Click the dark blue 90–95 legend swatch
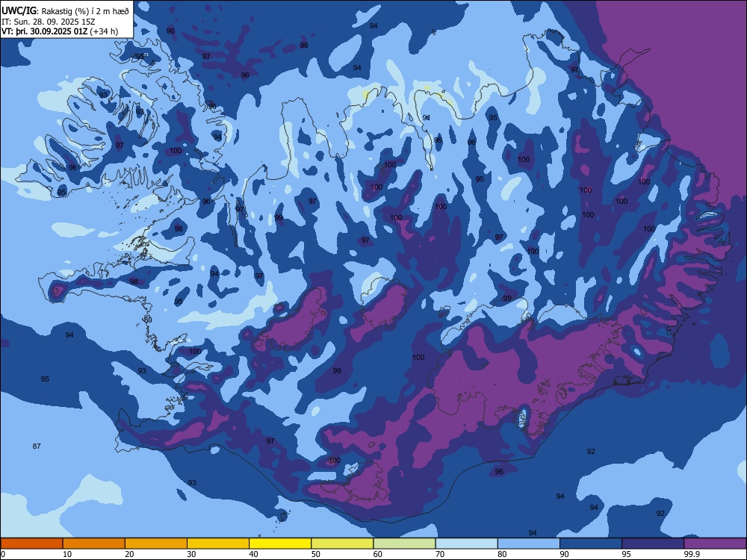The height and width of the screenshot is (560, 747). tap(591, 544)
